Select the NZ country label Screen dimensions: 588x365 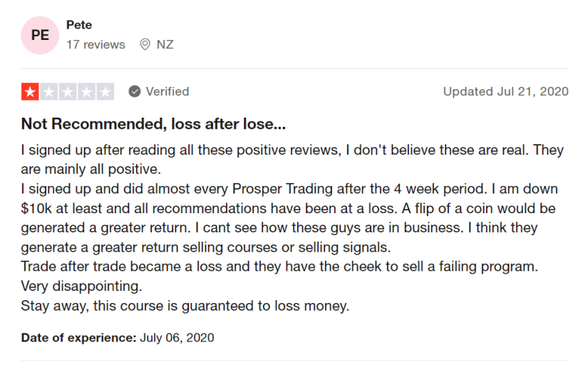pos(165,45)
